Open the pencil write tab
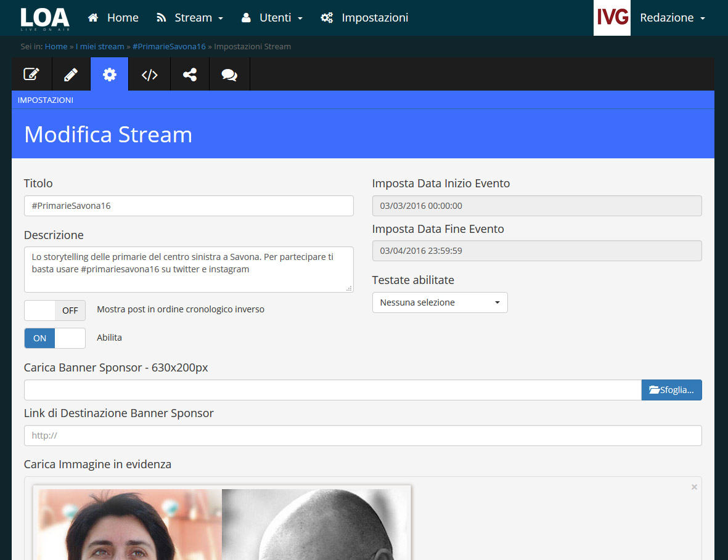 (71, 74)
